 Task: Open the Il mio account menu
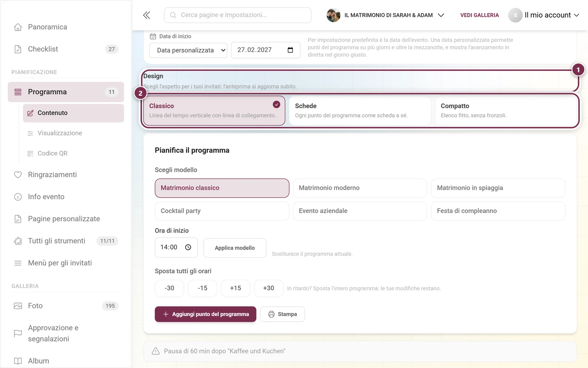click(544, 15)
